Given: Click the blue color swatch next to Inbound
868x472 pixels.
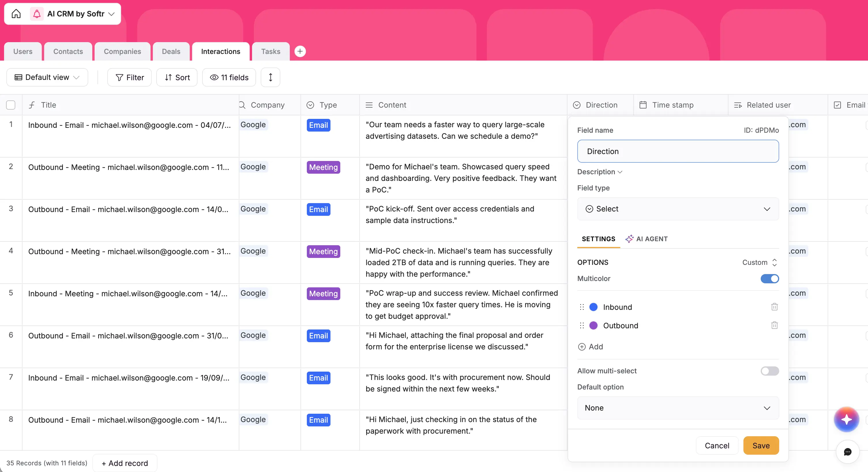Looking at the screenshot, I should pos(593,307).
